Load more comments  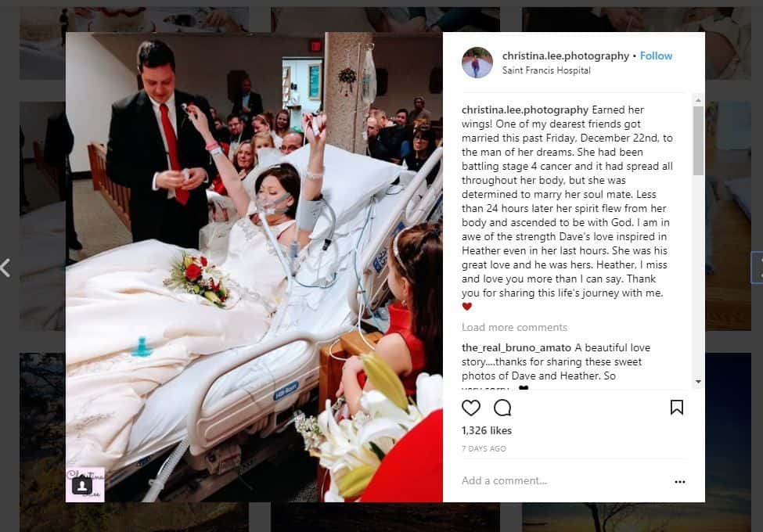coord(514,327)
